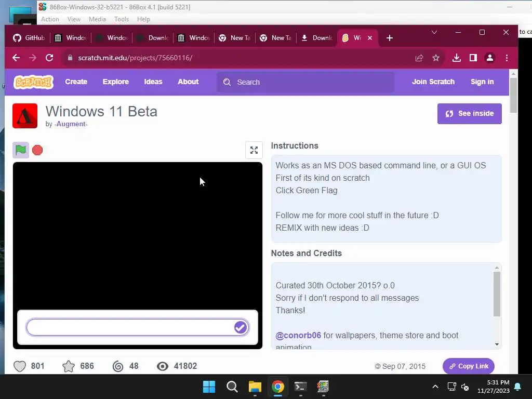The height and width of the screenshot is (399, 532).
Task: Click the network tray icon
Action: 451,387
